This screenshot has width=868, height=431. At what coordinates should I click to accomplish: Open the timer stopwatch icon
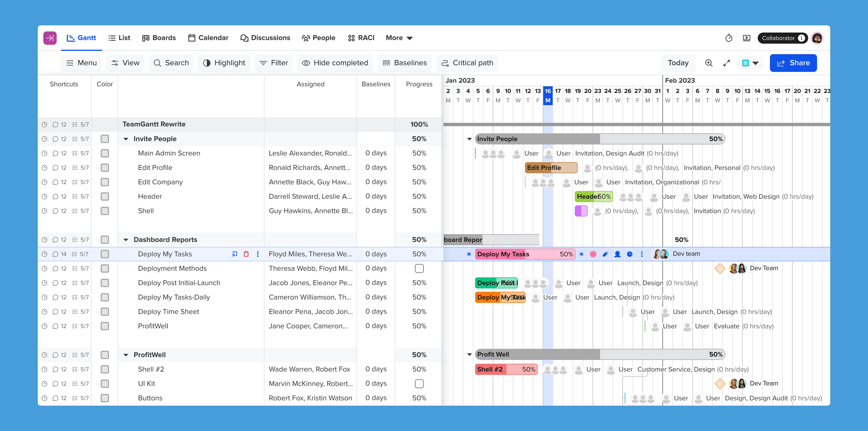pyautogui.click(x=728, y=38)
